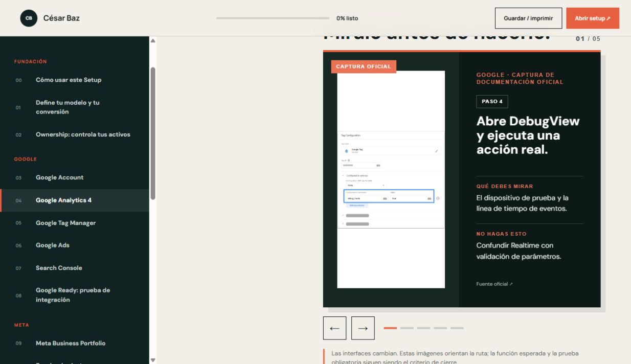Open the Search Console section
Viewport: 631px width, 364px height.
75,268
